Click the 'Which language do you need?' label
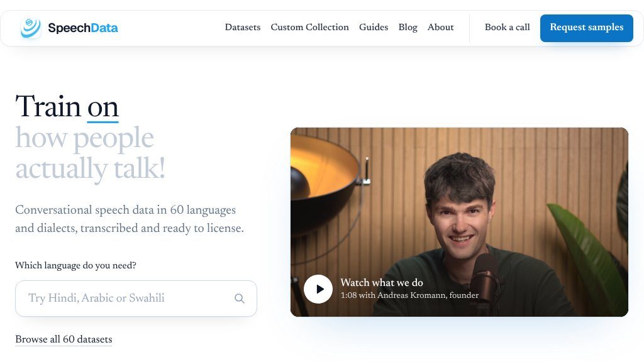This screenshot has width=644, height=362. pos(75,265)
